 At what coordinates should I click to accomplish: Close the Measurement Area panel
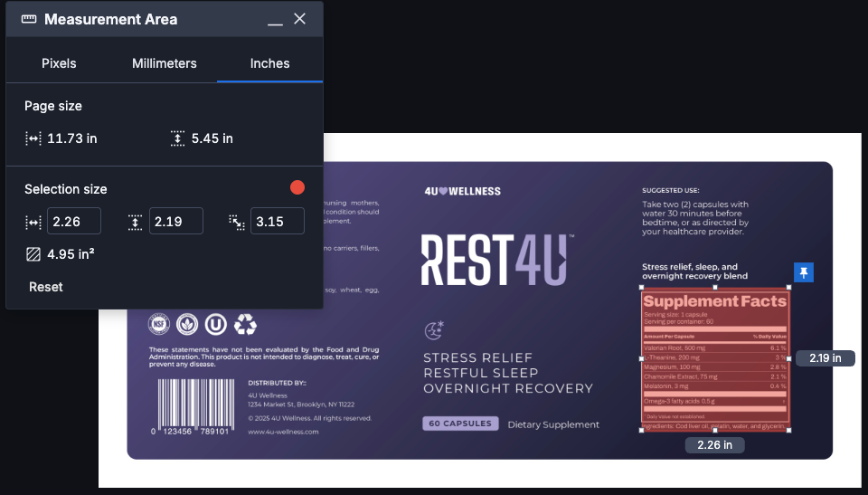(x=299, y=19)
